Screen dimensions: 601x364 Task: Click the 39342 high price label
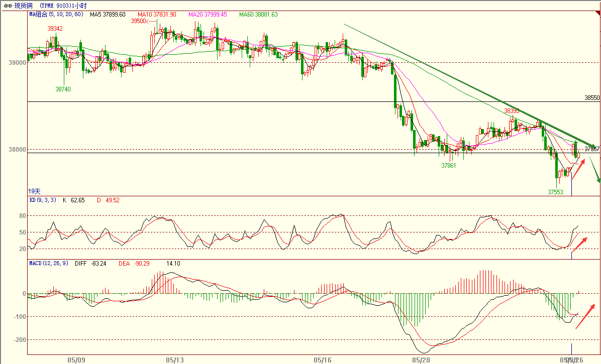click(x=55, y=29)
